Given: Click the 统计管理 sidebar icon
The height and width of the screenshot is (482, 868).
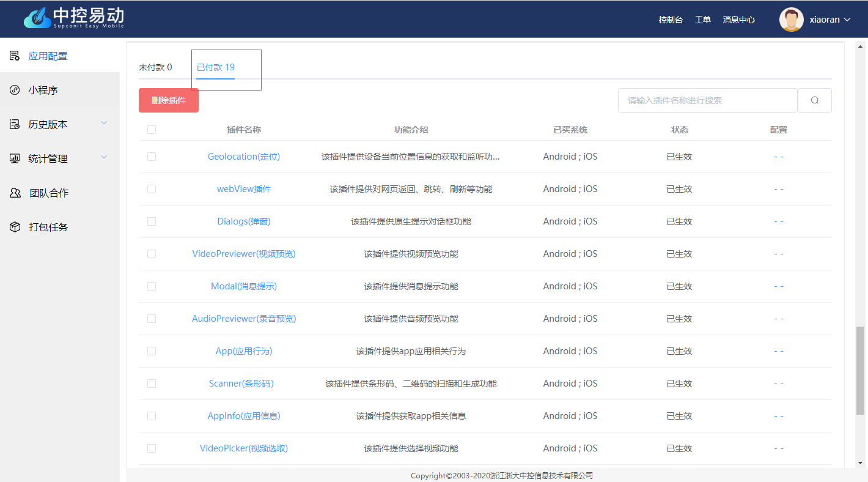Looking at the screenshot, I should pos(15,158).
